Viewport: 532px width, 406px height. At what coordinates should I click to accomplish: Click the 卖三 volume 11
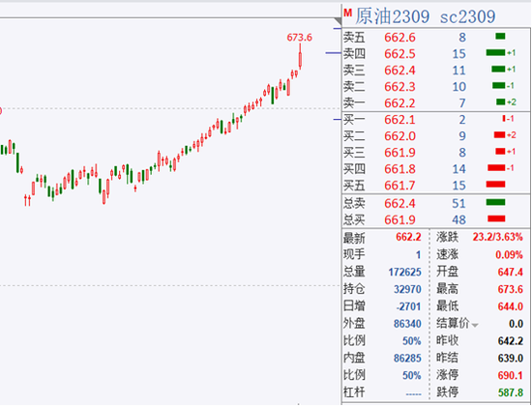(458, 71)
